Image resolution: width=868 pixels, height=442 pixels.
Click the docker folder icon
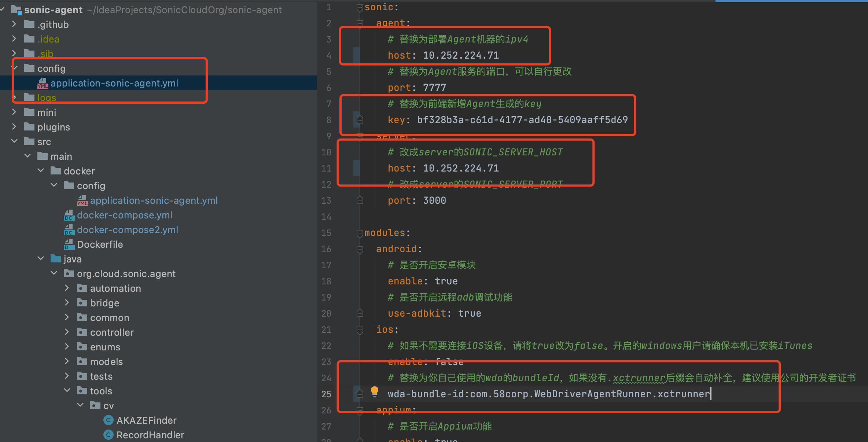coord(56,171)
